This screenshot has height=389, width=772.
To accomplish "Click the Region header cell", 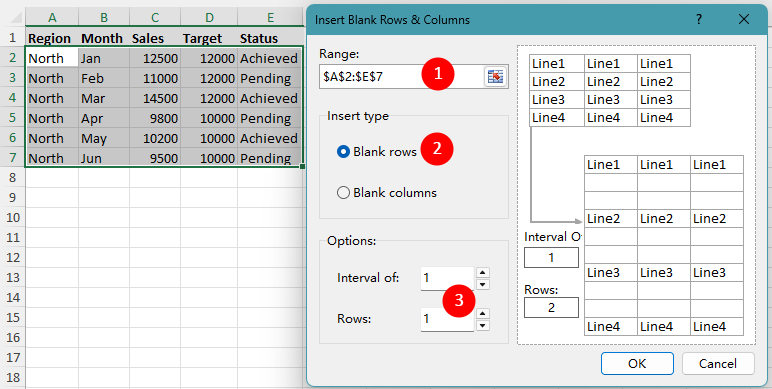I will pos(52,38).
